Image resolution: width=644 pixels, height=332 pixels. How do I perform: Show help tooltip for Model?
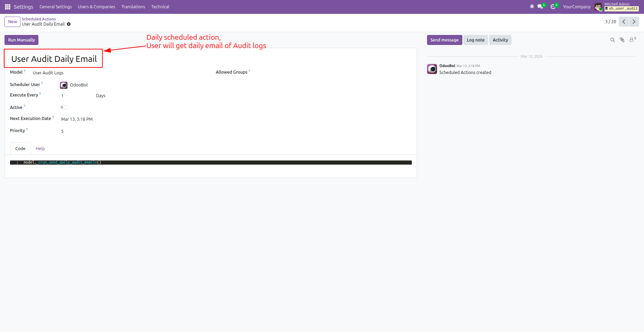pos(25,71)
